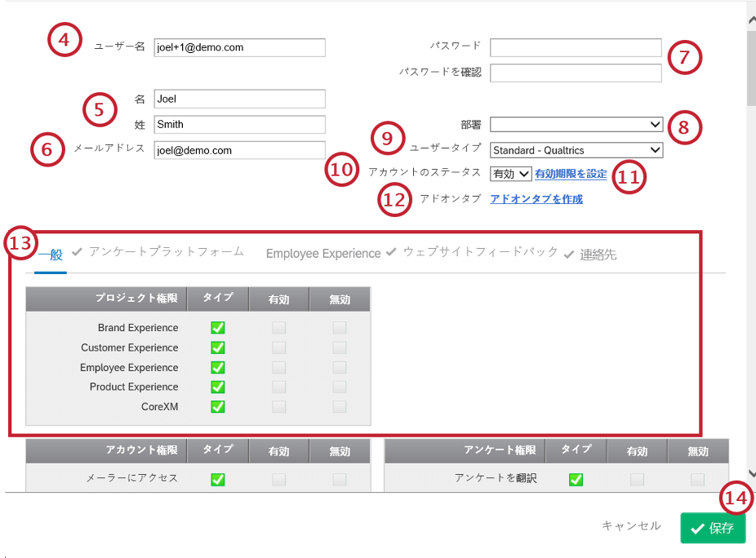The width and height of the screenshot is (756, 558).
Task: Click the green type icon for Employee Experience permission
Action: [x=216, y=367]
